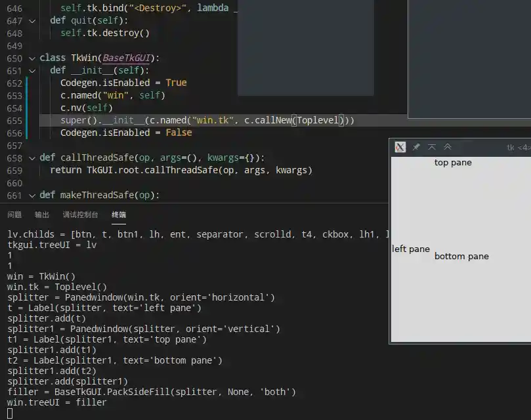Click the c.named("win", self) code line
Screen dimensions: 531x420
pyautogui.click(x=113, y=95)
